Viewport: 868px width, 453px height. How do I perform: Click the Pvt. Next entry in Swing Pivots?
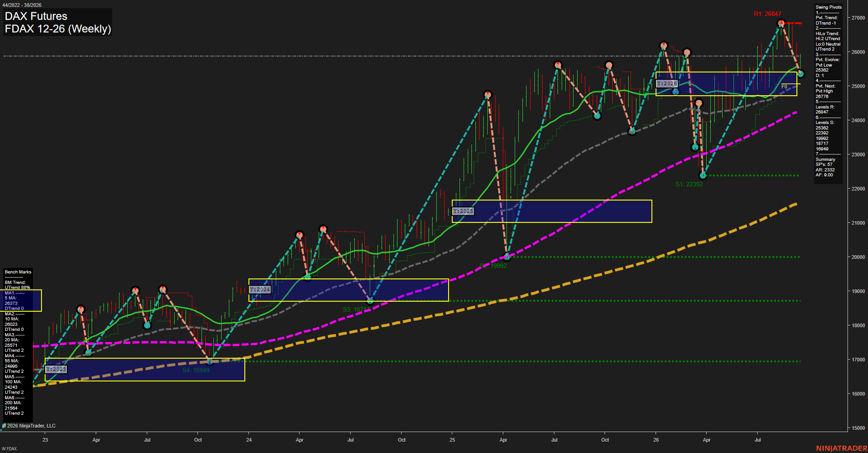[x=826, y=86]
